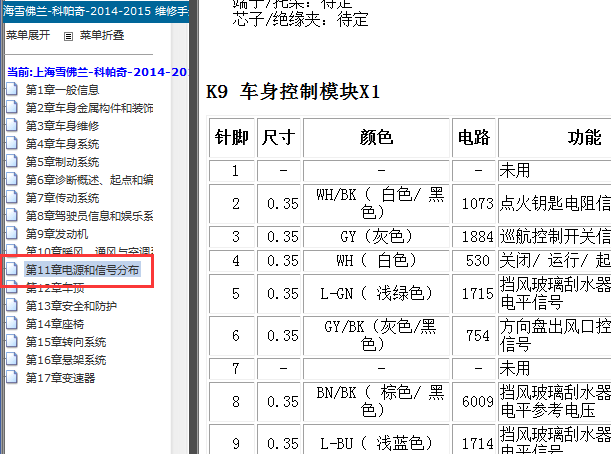Click the 尺寸 column header

(279, 138)
